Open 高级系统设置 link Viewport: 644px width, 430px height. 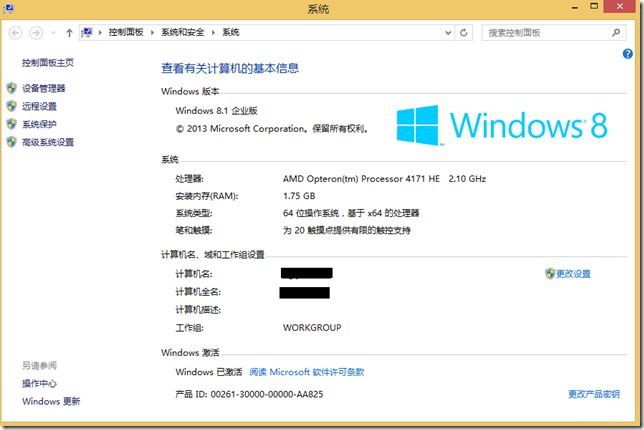[48, 142]
